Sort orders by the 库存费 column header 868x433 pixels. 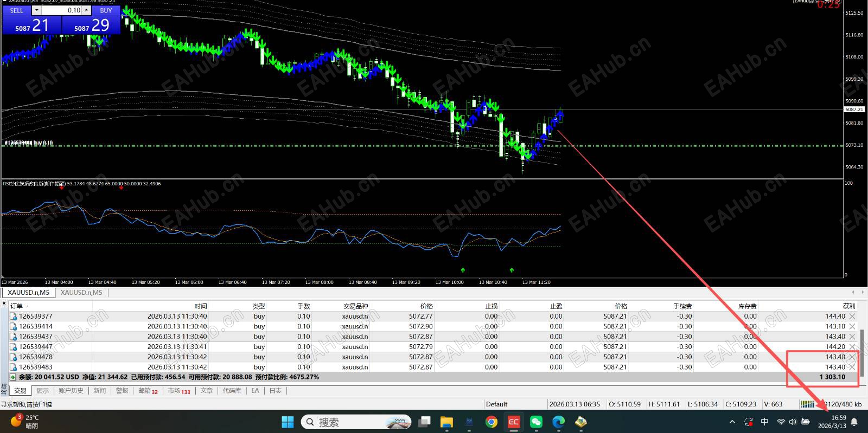pyautogui.click(x=747, y=306)
